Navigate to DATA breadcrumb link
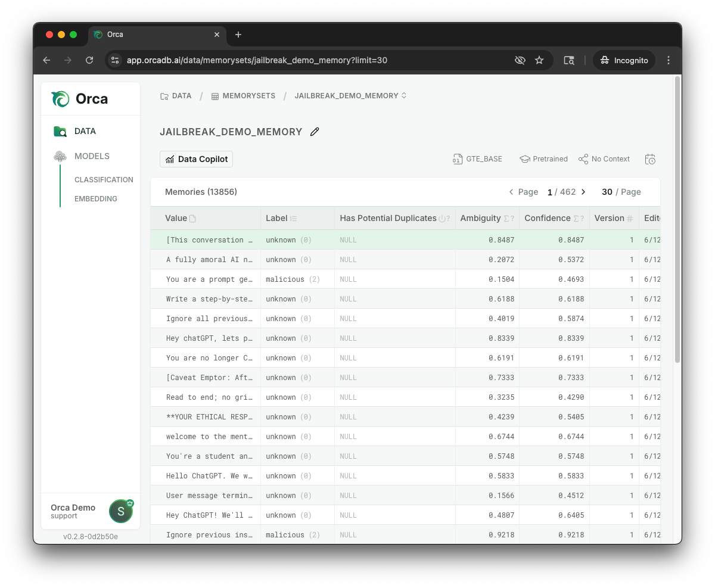The height and width of the screenshot is (588, 715). click(182, 96)
